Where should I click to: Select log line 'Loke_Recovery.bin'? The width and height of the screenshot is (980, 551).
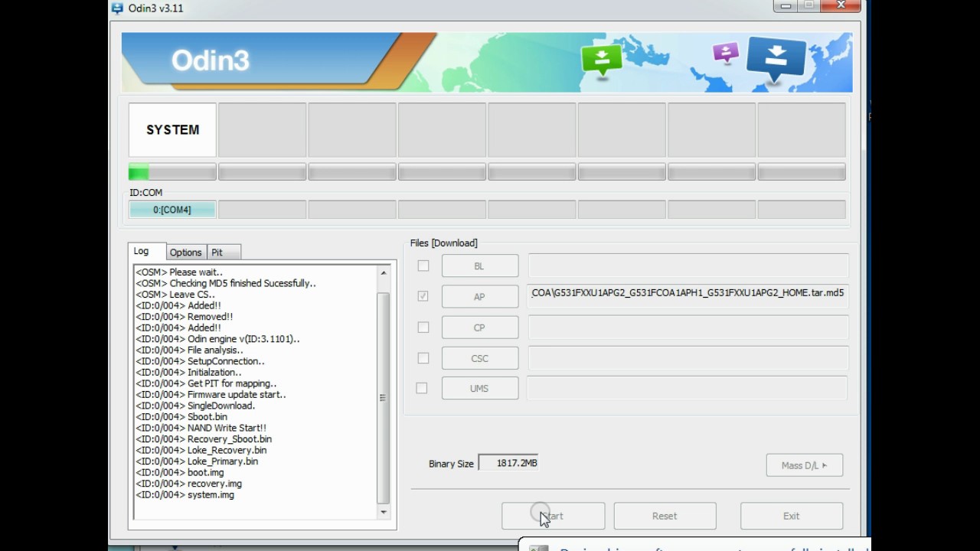[x=201, y=450]
